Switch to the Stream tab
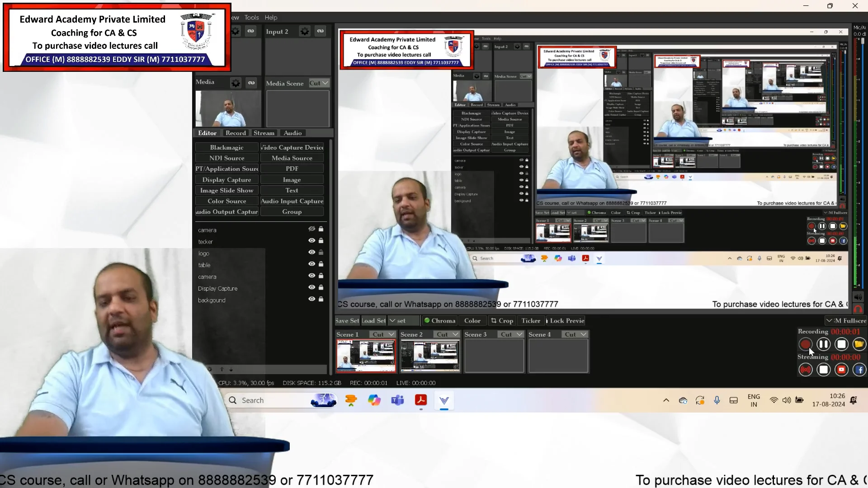This screenshot has height=488, width=868. [264, 133]
